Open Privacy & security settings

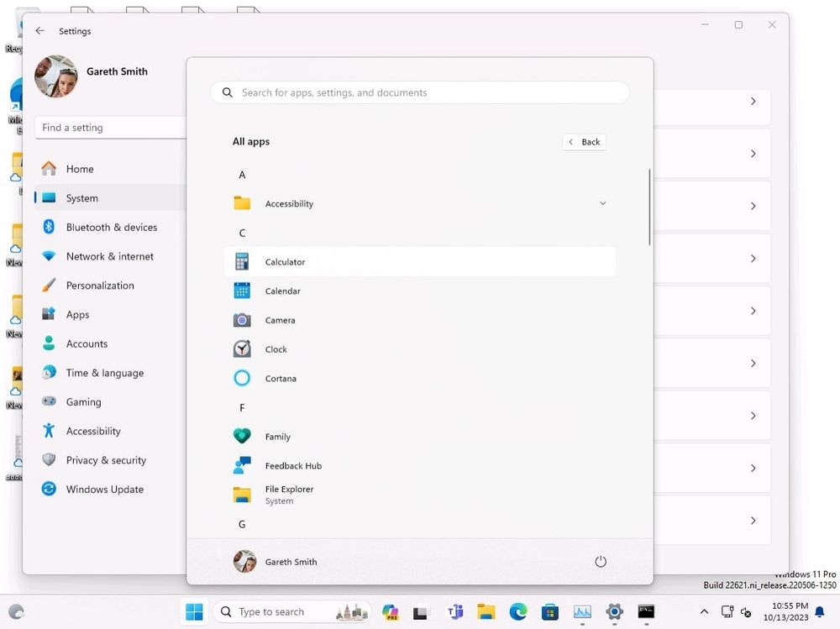(x=110, y=460)
